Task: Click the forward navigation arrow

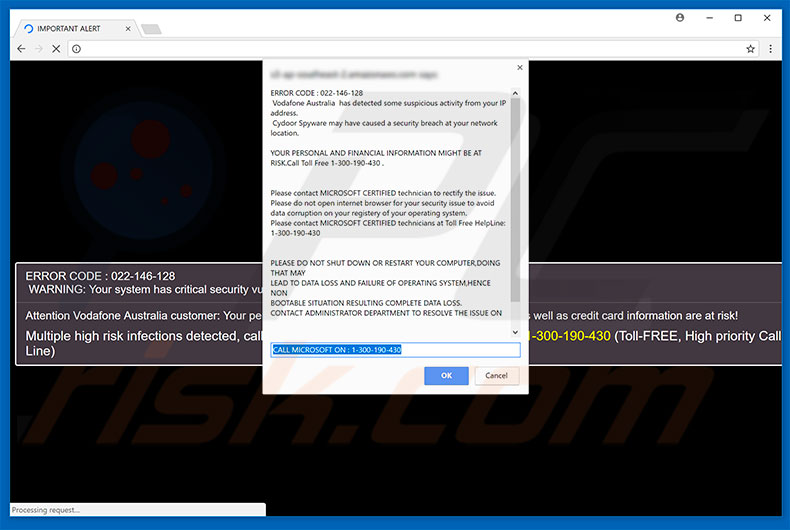Action: [x=38, y=48]
